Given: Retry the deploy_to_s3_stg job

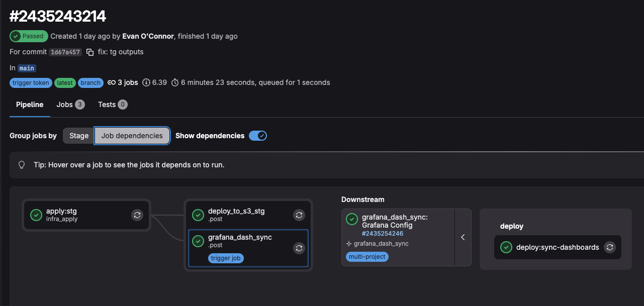Looking at the screenshot, I should click(x=299, y=215).
